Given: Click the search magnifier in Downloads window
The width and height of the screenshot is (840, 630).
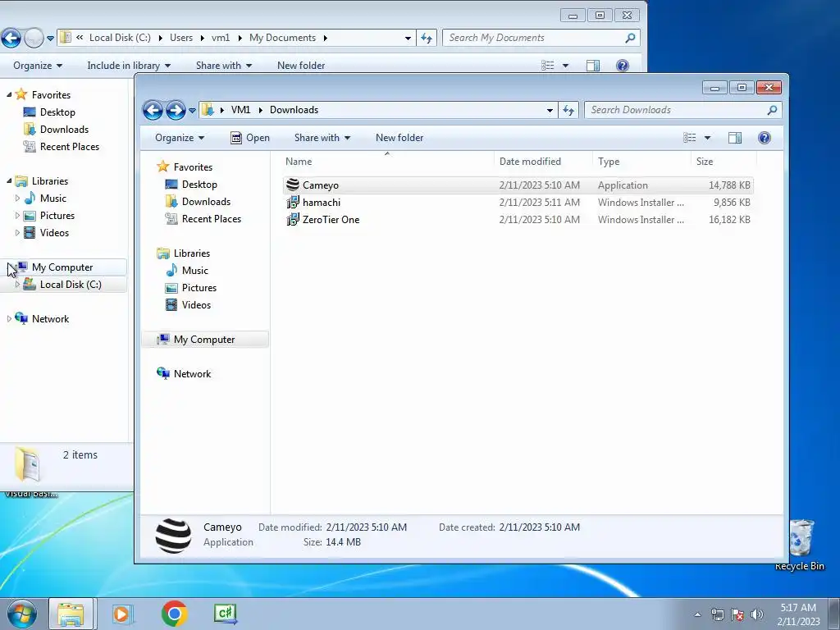Looking at the screenshot, I should (x=772, y=111).
